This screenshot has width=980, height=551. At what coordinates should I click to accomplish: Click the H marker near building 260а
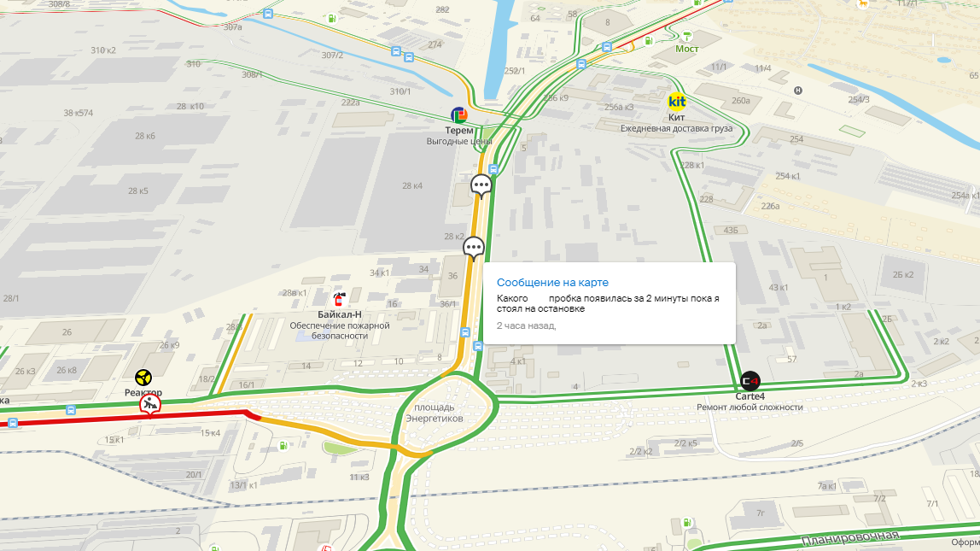[797, 91]
